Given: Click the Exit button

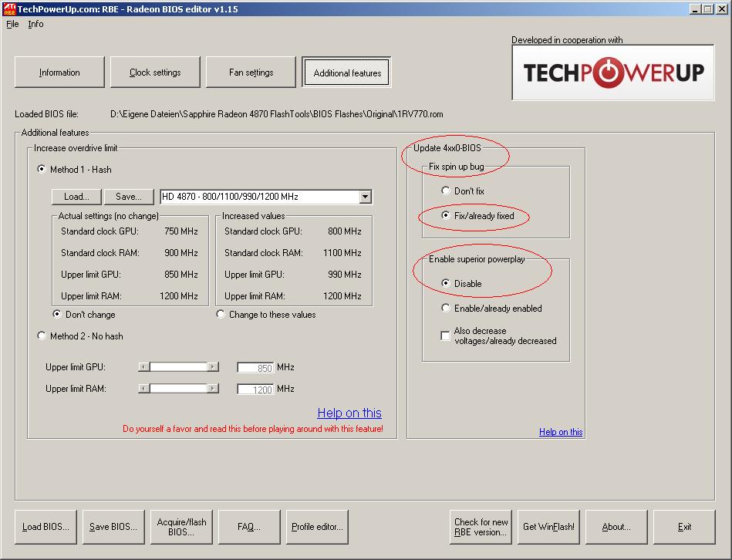Looking at the screenshot, I should pos(684,527).
